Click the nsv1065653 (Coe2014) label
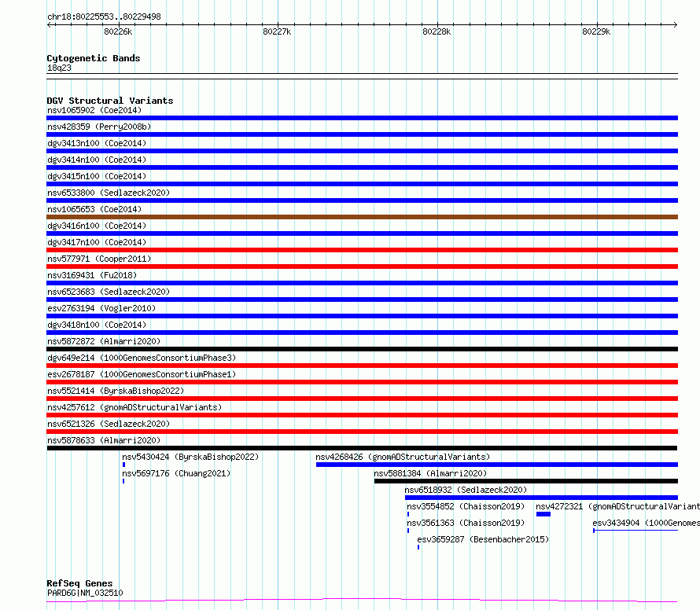This screenshot has height=610, width=700. click(94, 209)
